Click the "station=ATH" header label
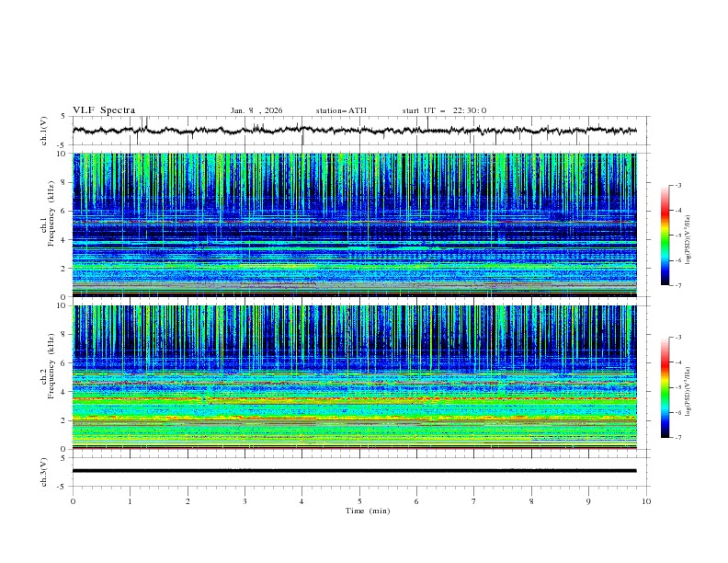 (x=341, y=110)
